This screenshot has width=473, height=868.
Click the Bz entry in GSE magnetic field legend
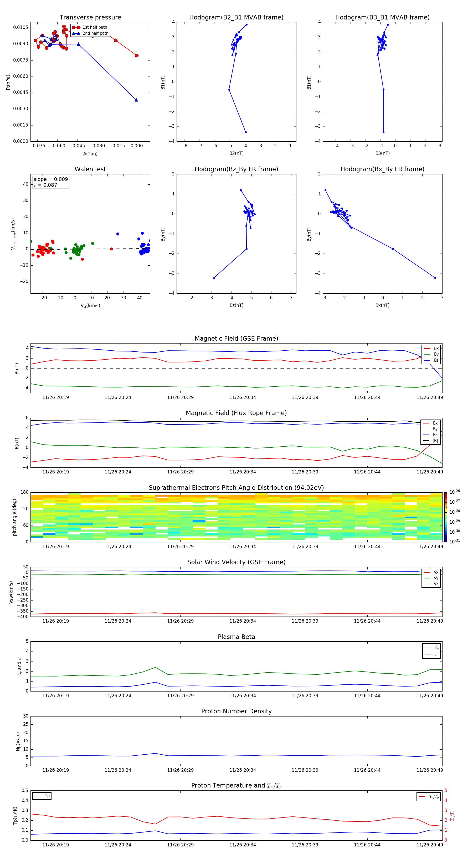pyautogui.click(x=431, y=360)
